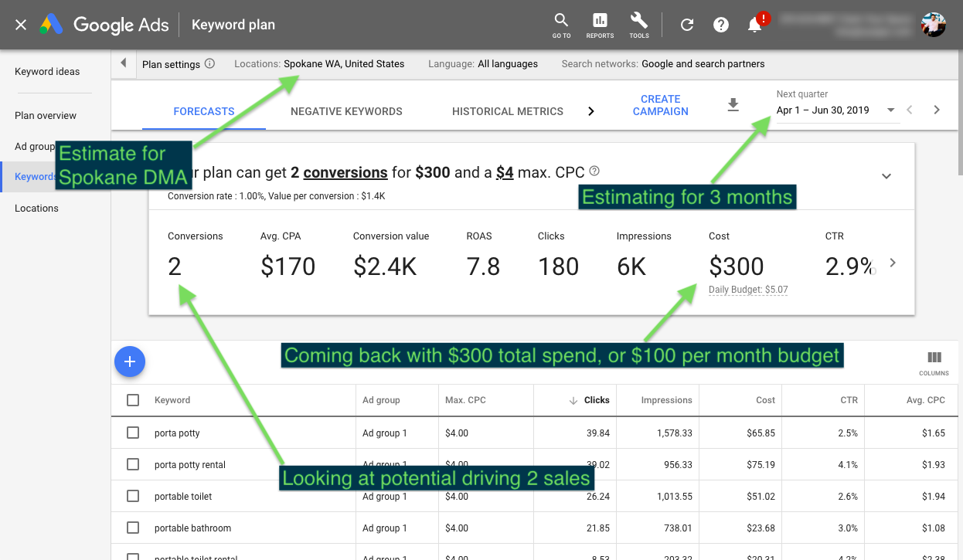963x560 pixels.
Task: Sort by the Avg. CPC column header
Action: tap(926, 400)
